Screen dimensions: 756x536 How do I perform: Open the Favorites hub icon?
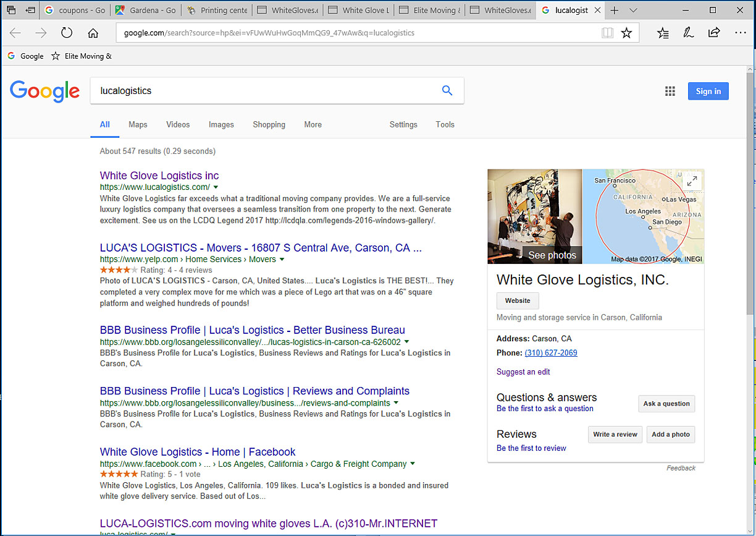[663, 33]
